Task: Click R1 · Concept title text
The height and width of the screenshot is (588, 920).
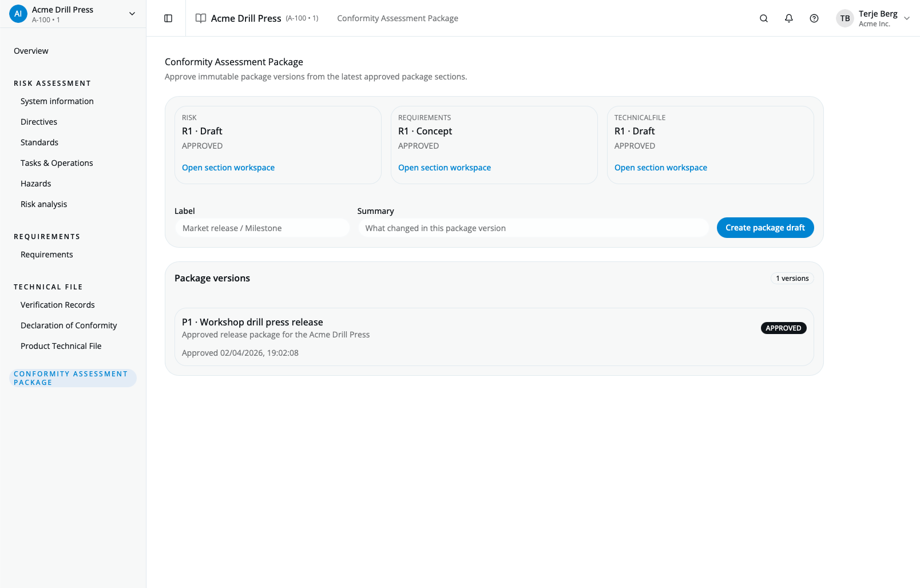Action: tap(425, 131)
